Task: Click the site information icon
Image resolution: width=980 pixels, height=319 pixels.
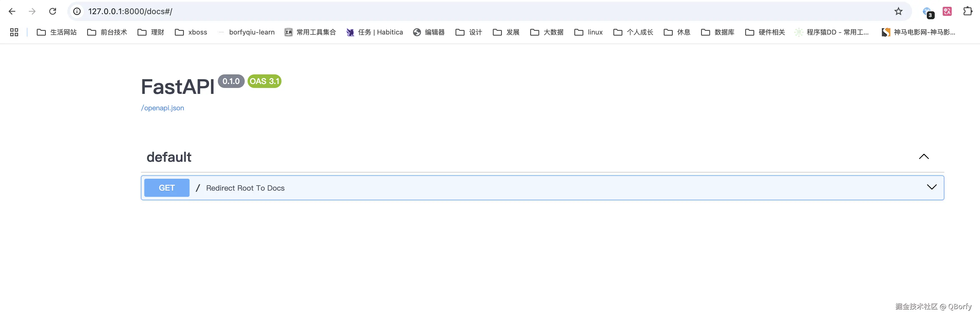Action: pyautogui.click(x=77, y=11)
